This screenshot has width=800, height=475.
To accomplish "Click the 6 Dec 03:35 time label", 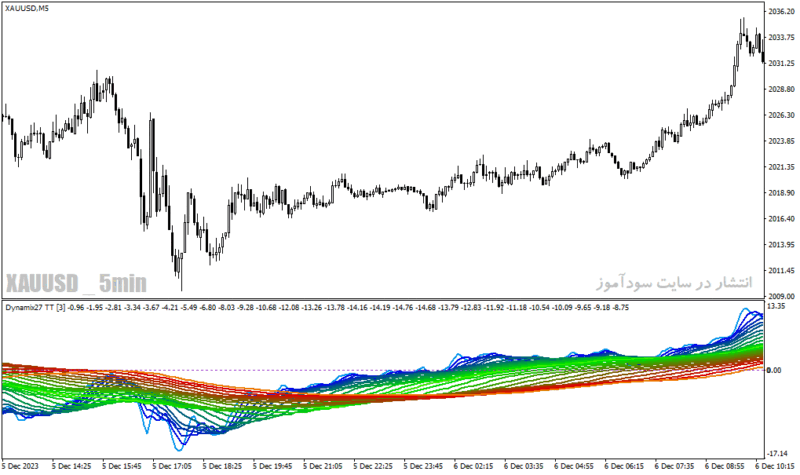I will [523, 466].
